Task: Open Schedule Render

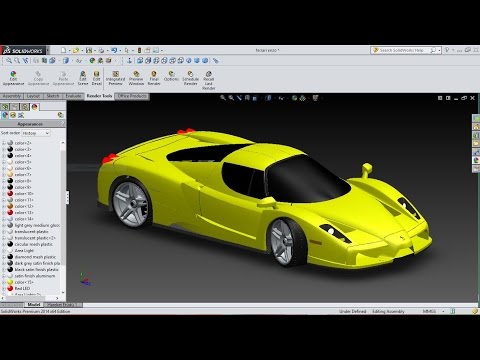Action: [190, 78]
